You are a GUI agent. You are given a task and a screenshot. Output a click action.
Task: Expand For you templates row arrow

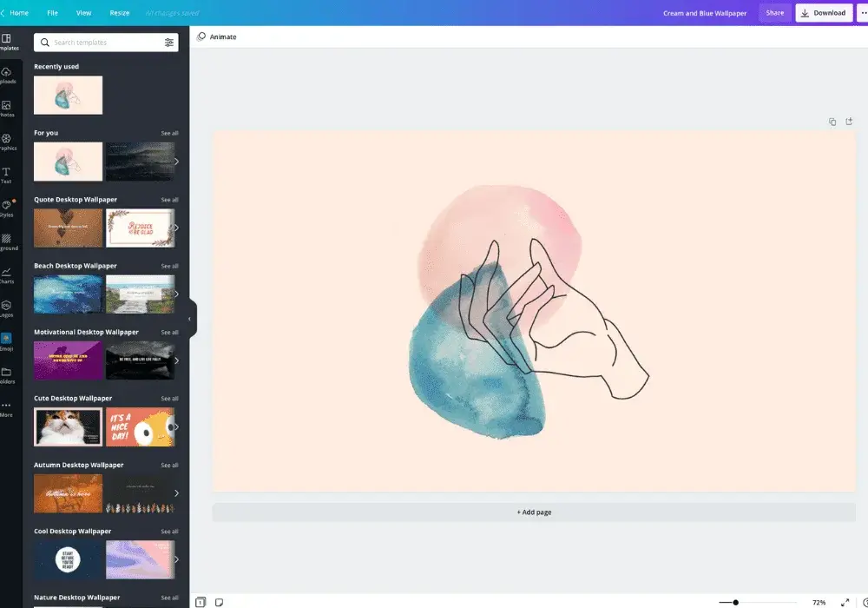pos(176,162)
